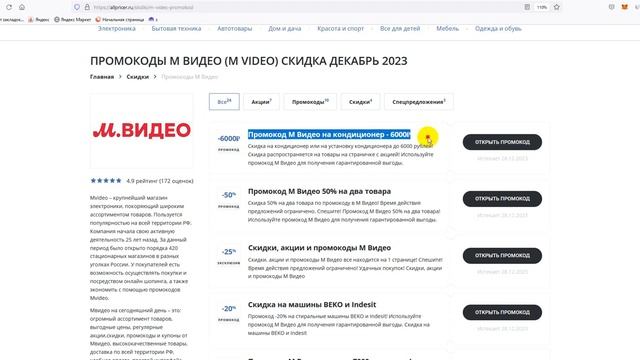Click the -20% discount badge
The width and height of the screenshot is (640, 360).
[229, 309]
